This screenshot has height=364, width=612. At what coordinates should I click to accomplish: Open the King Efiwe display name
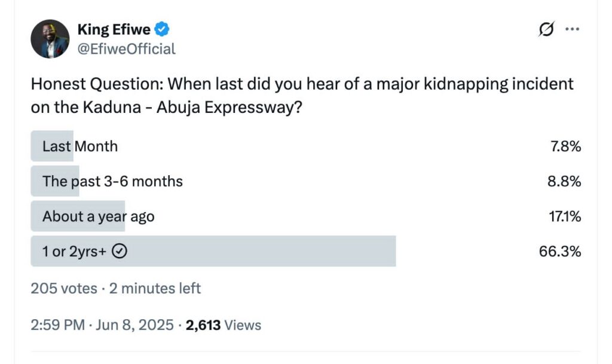[x=114, y=29]
